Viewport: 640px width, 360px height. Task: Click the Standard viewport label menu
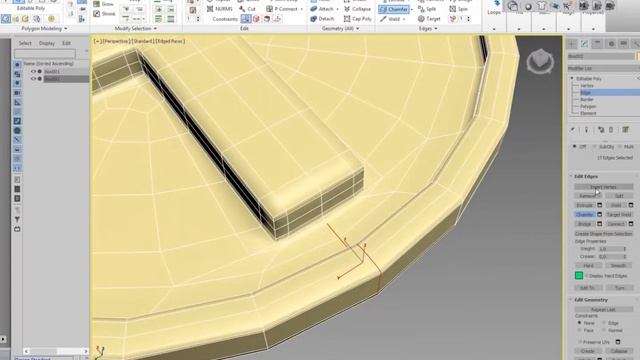point(142,41)
